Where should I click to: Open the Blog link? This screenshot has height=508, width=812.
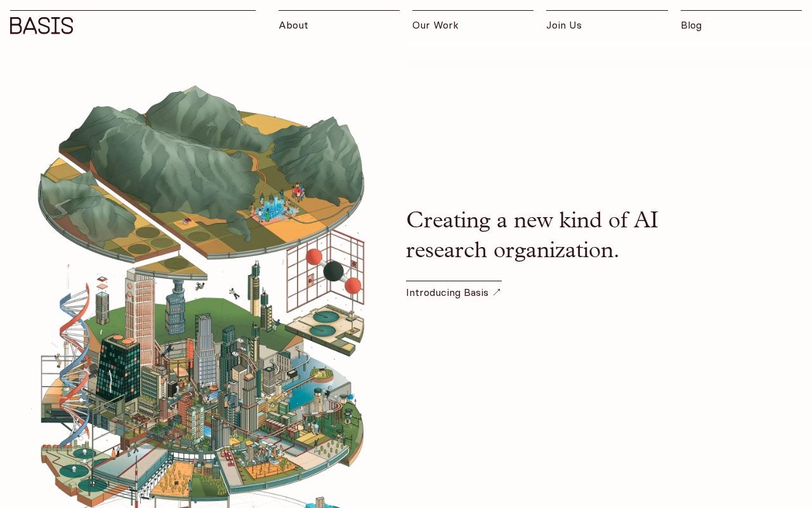click(x=691, y=25)
